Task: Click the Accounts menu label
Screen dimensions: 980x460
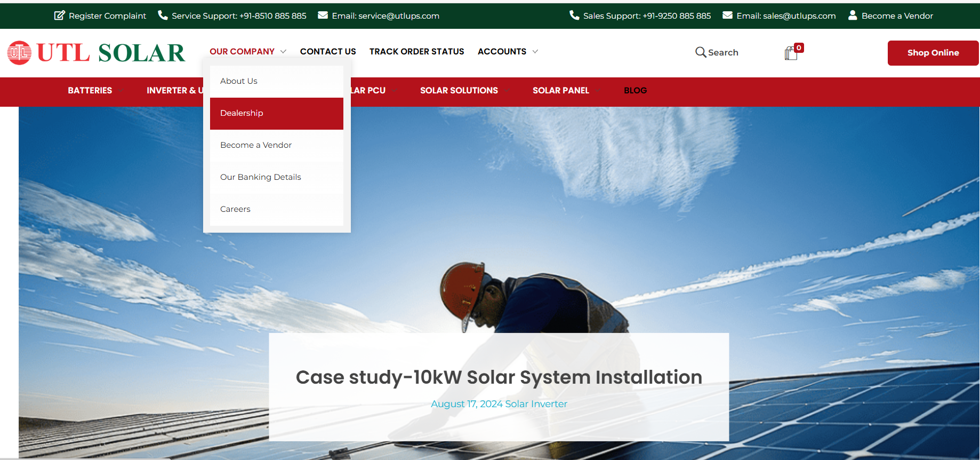Action: click(502, 52)
